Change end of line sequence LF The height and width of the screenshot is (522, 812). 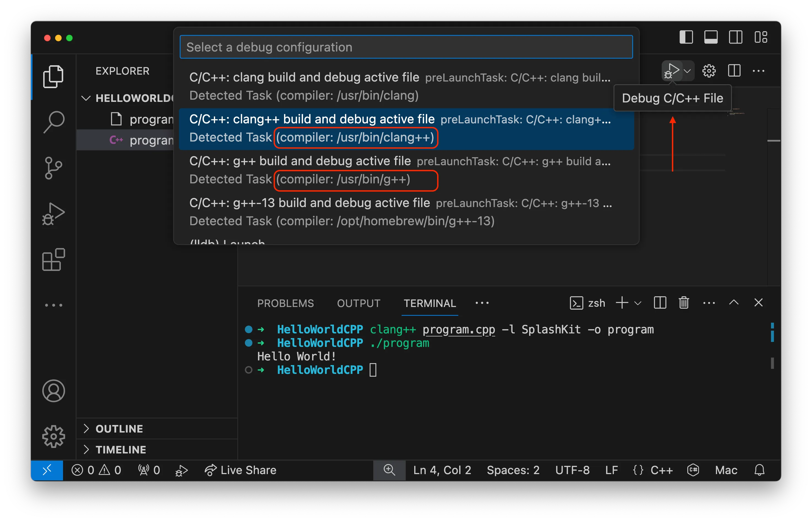(x=611, y=470)
